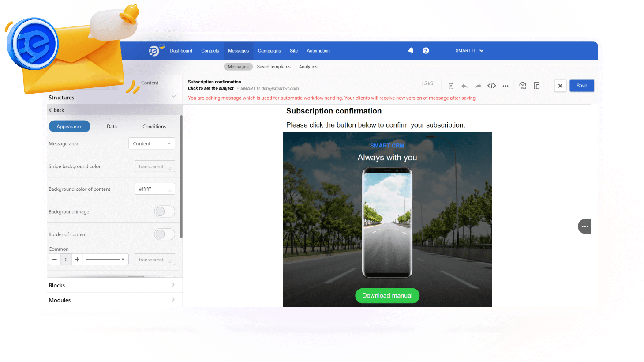644x362 pixels.
Task: Expand the Blocks section
Action: (112, 285)
